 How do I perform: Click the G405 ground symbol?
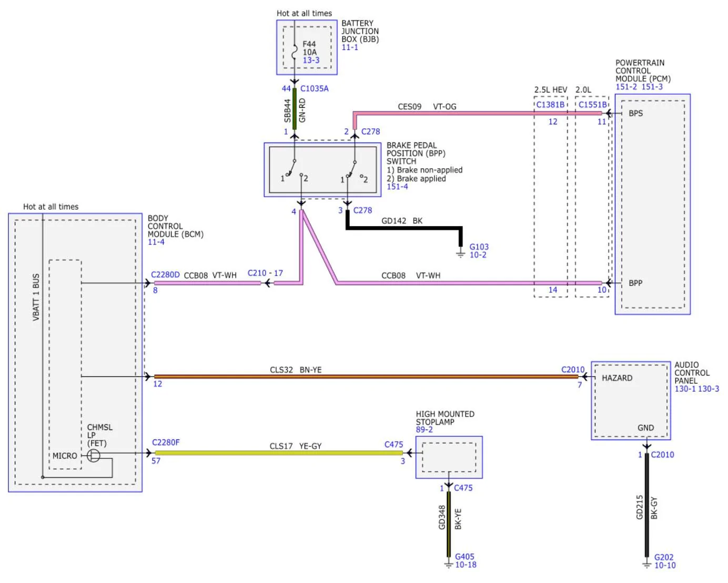point(448,564)
